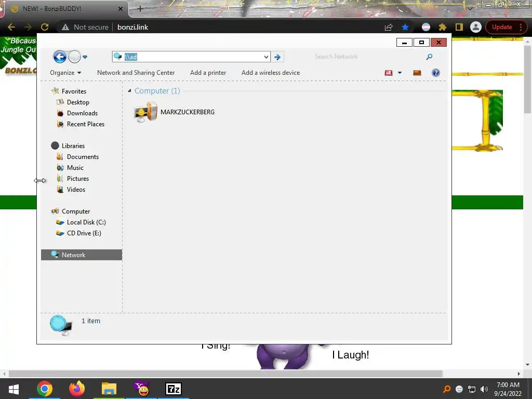Open the Documents library
The image size is (532, 399).
(83, 156)
